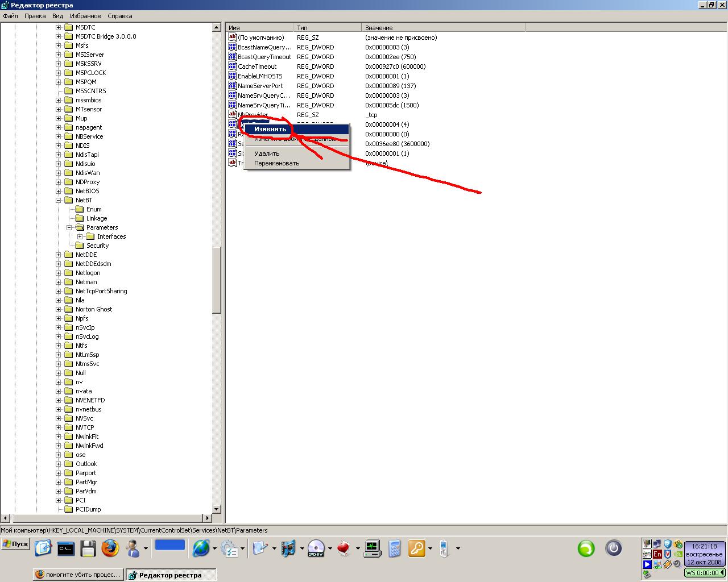The height and width of the screenshot is (582, 728).
Task: Open the DVD-RW disc icon
Action: (316, 548)
